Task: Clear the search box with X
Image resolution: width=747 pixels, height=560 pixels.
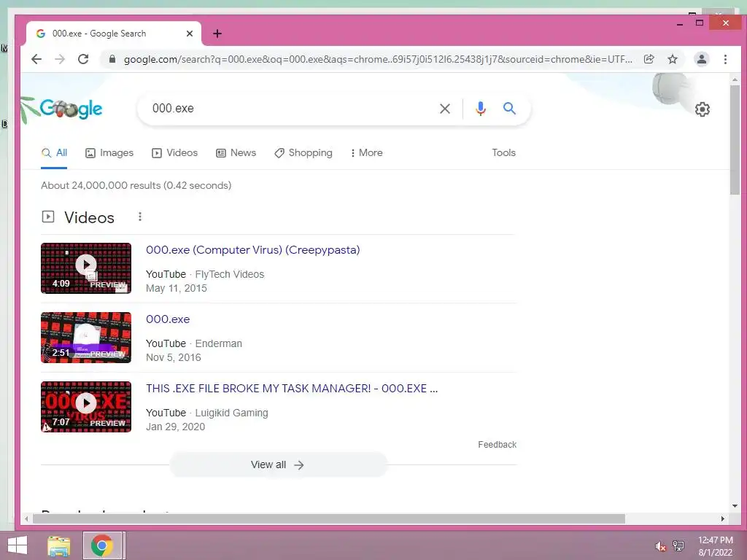Action: pyautogui.click(x=444, y=109)
